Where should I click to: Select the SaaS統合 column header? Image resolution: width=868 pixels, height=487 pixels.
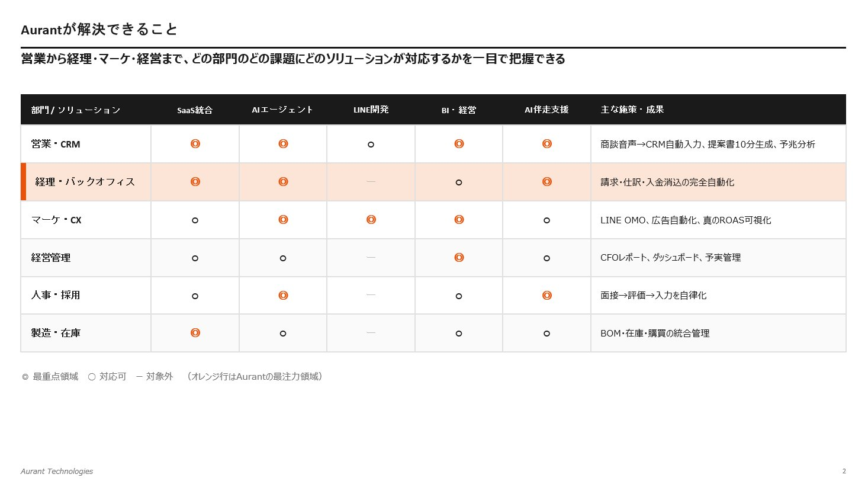(x=195, y=109)
